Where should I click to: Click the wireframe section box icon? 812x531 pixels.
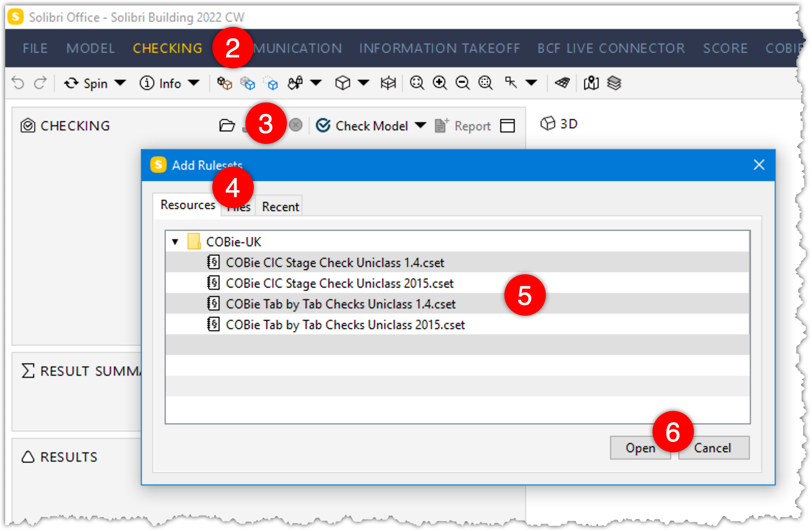388,83
